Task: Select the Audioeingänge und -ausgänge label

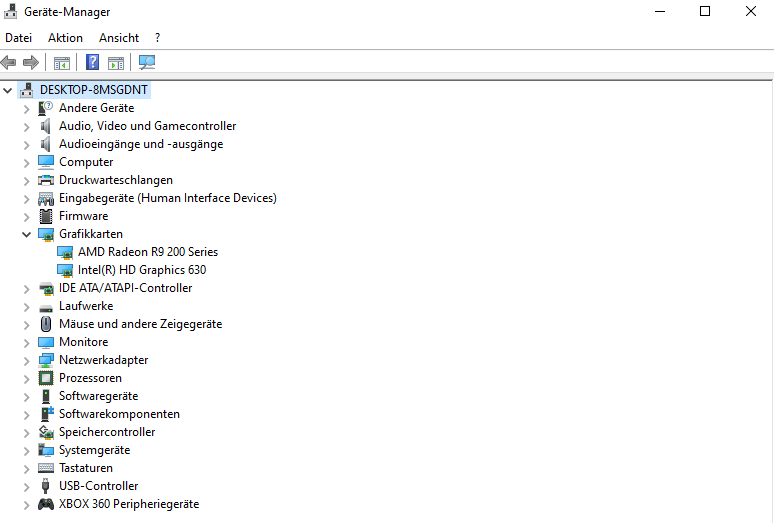Action: [x=141, y=144]
